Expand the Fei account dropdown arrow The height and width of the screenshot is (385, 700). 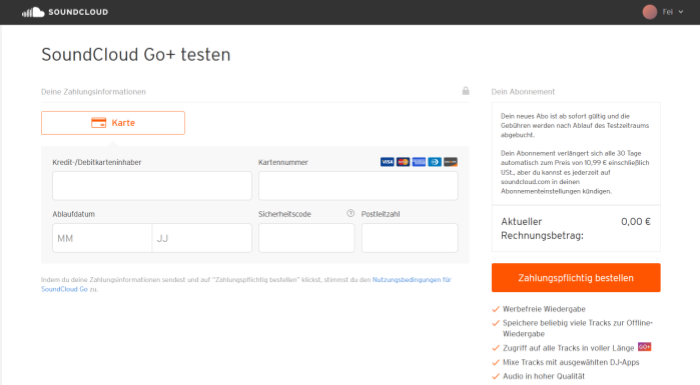pyautogui.click(x=681, y=12)
